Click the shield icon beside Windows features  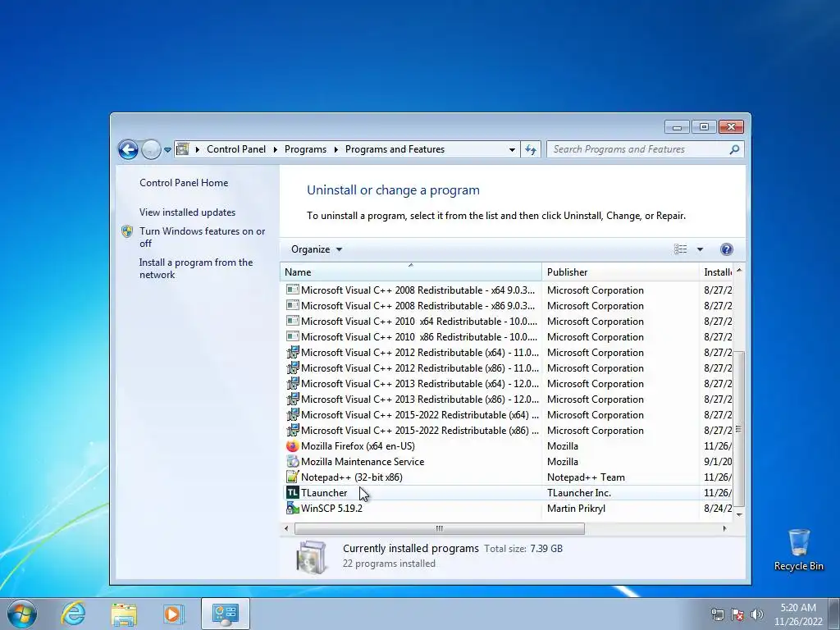pyautogui.click(x=127, y=231)
